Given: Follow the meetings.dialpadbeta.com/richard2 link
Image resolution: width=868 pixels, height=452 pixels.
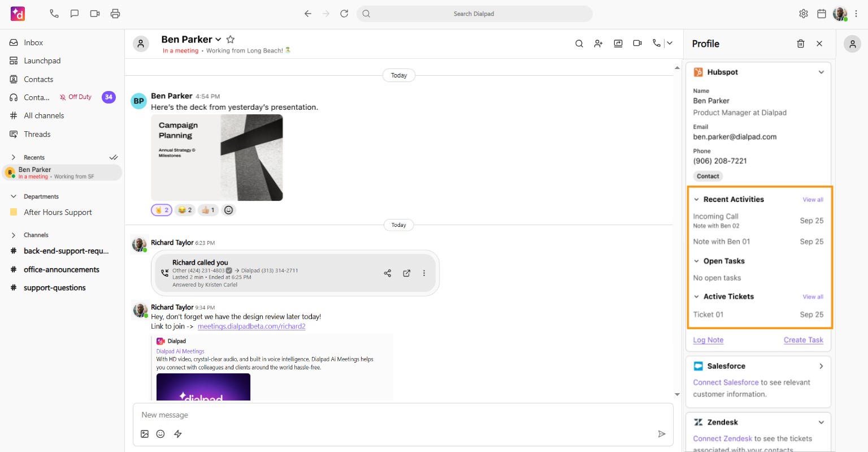Looking at the screenshot, I should pos(251,326).
